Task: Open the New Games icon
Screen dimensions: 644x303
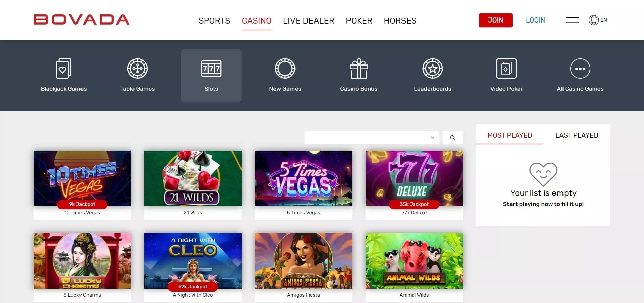Action: [285, 69]
